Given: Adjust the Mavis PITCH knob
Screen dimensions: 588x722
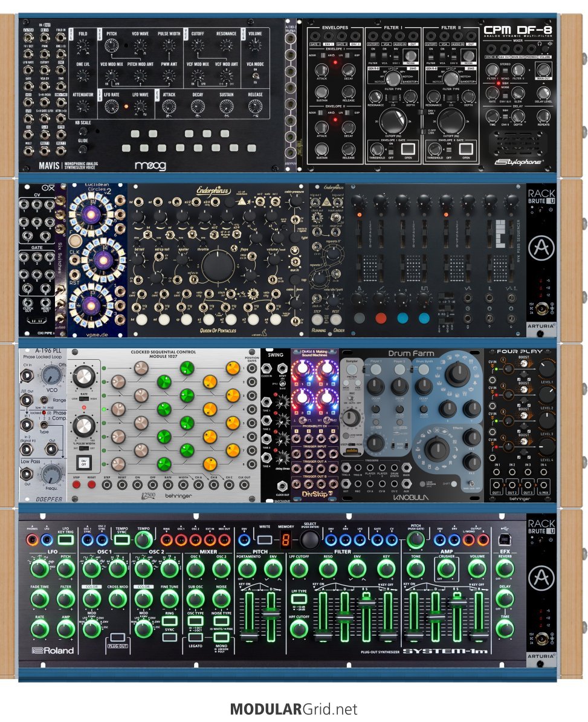Looking at the screenshot, I should tap(111, 45).
